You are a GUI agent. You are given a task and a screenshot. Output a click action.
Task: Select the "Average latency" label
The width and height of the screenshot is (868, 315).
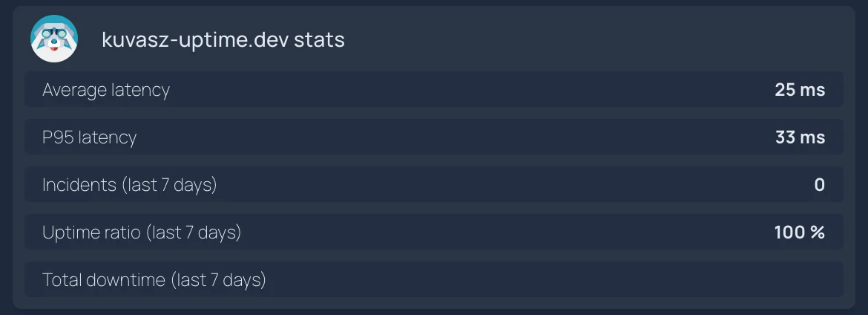(106, 90)
